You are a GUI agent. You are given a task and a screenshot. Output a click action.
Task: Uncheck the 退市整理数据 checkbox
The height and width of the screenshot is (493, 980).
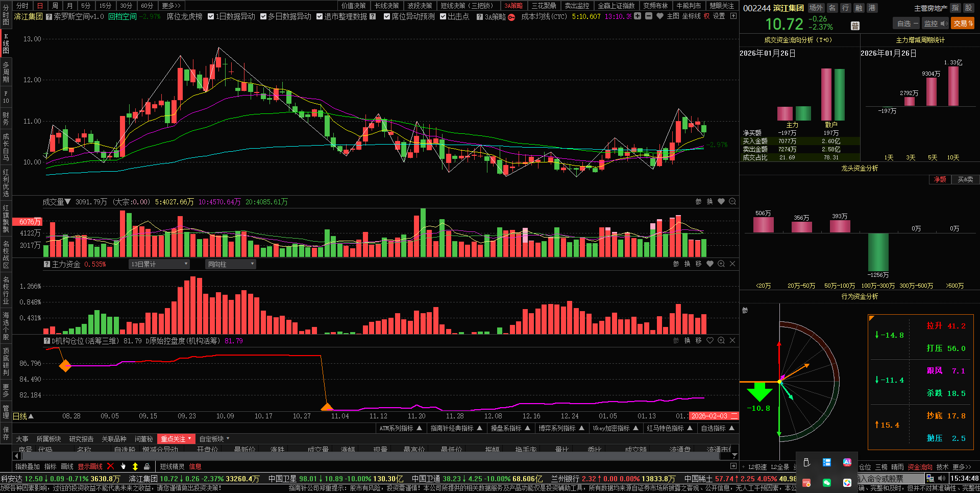tap(320, 17)
